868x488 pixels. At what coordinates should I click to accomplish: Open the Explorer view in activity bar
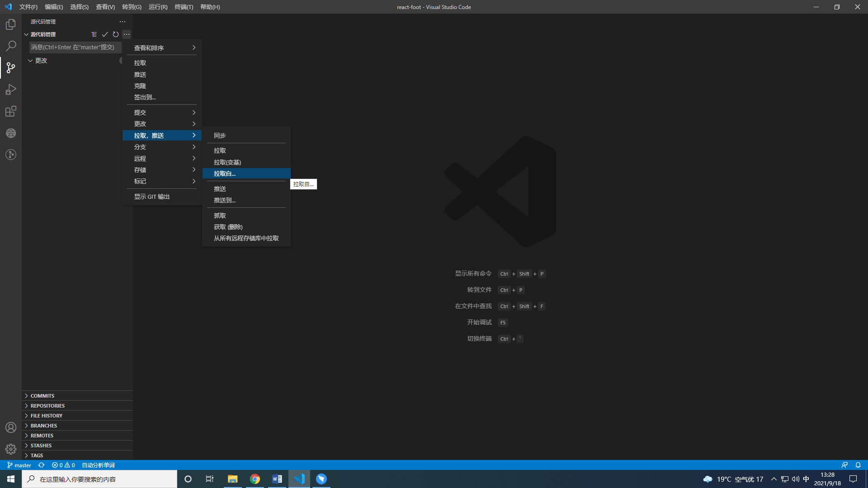pos(11,24)
